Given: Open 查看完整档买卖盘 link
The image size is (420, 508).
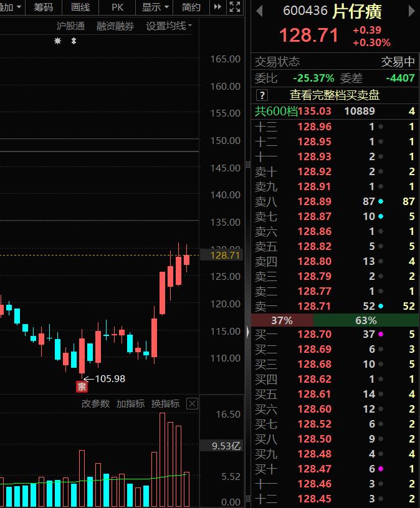Looking at the screenshot, I should click(335, 95).
